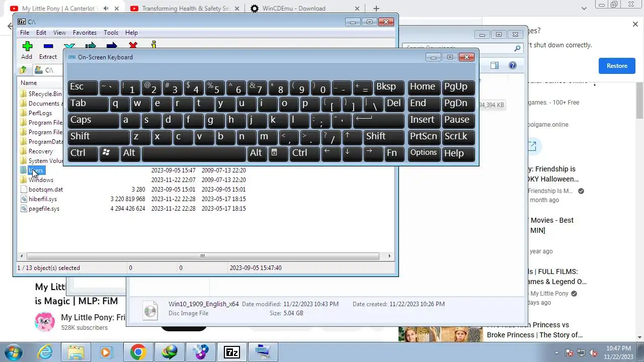
Task: Open Internet Explorer from the taskbar
Action: click(x=45, y=352)
